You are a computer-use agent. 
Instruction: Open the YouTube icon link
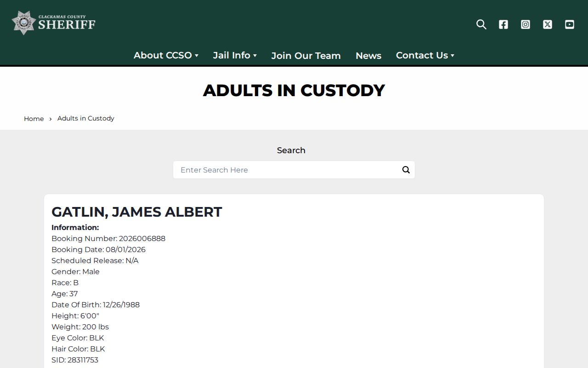click(570, 24)
